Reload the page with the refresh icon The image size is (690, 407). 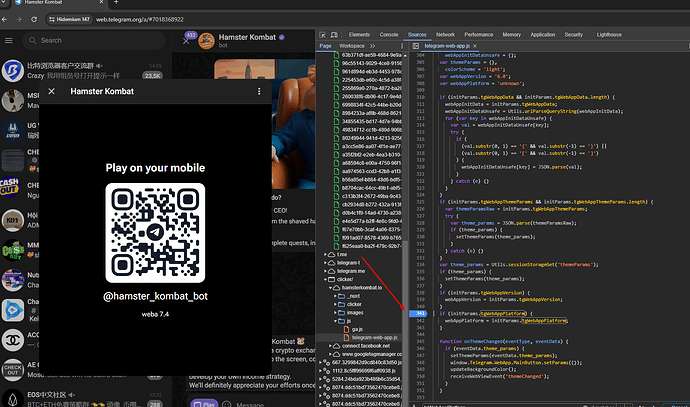click(34, 19)
